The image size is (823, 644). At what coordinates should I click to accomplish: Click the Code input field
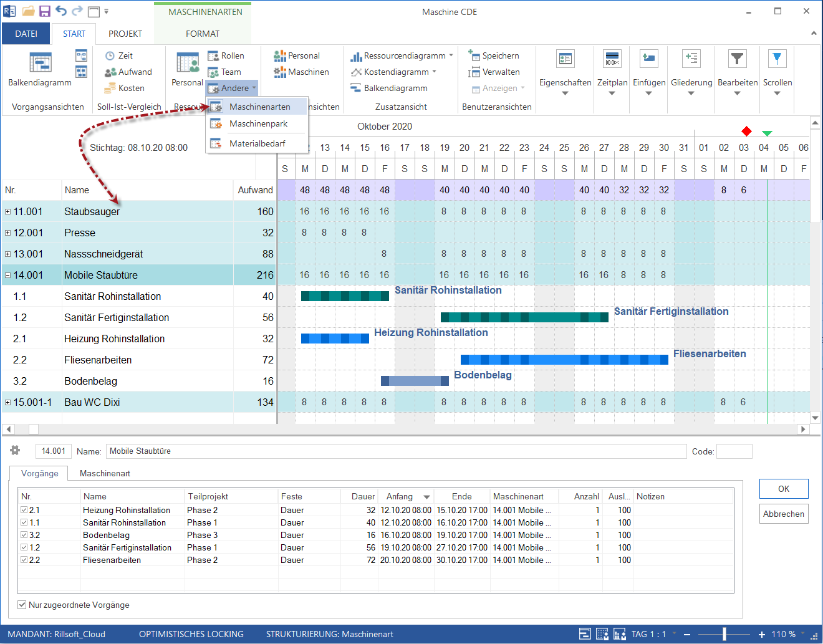(734, 451)
